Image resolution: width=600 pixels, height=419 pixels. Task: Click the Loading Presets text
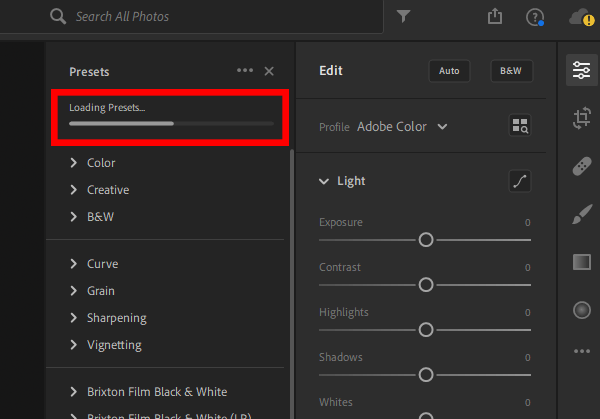click(107, 108)
